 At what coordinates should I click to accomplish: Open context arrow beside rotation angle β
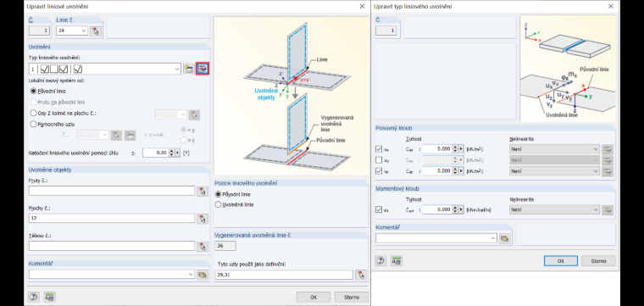click(x=177, y=153)
